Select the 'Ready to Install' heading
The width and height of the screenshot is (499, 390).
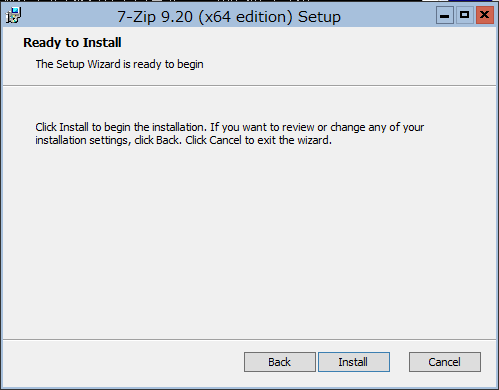pyautogui.click(x=72, y=43)
